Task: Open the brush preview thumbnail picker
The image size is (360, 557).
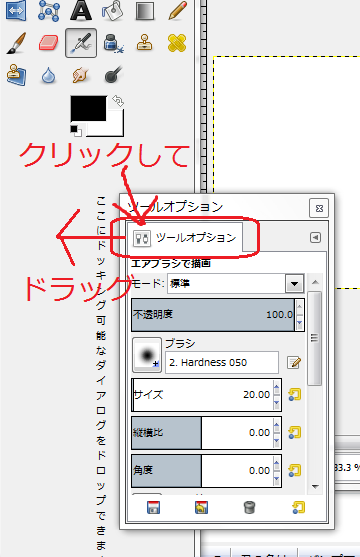Action: point(147,355)
